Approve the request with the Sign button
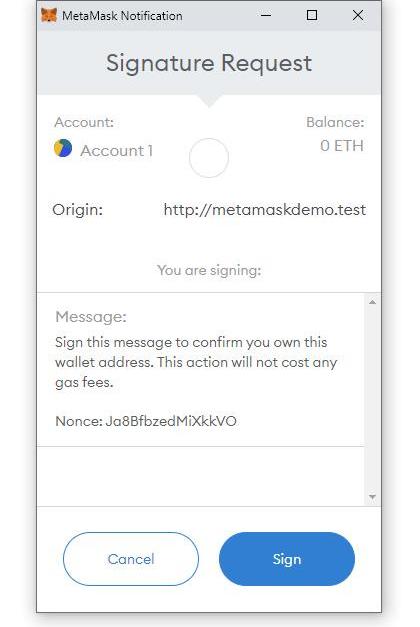 (x=287, y=559)
